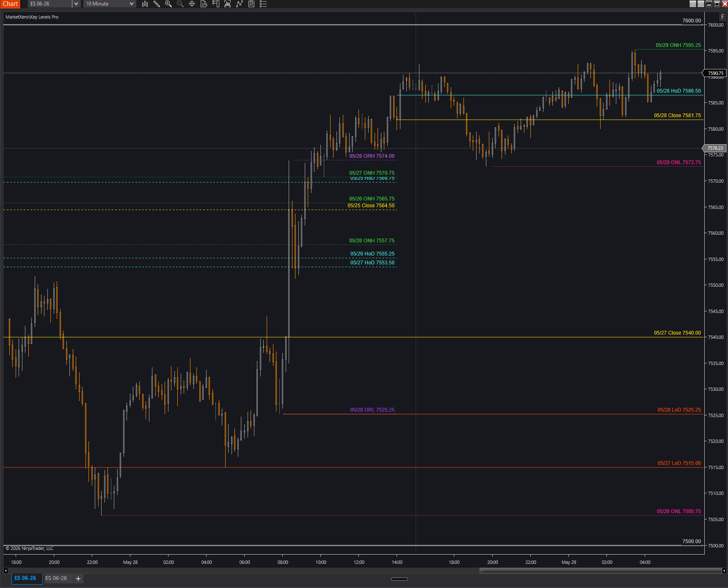Image resolution: width=728 pixels, height=588 pixels.
Task: Open the strategies icon
Action: [251, 4]
